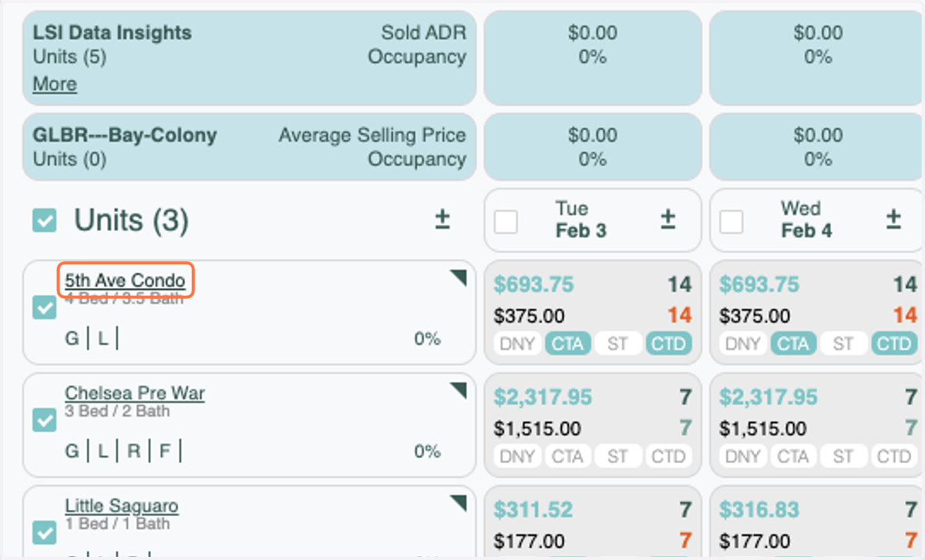
Task: Click the Tue Feb 3 date header
Action: coord(580,220)
